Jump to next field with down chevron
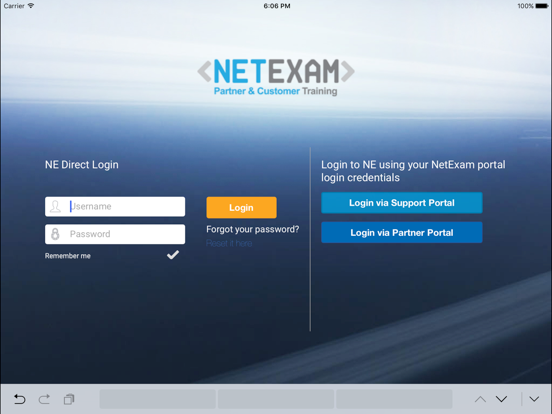552x414 pixels. 501,399
